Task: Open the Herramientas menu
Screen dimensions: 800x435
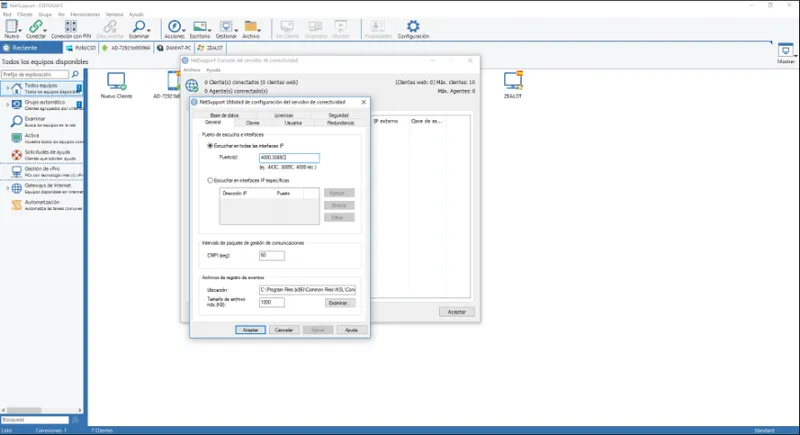Action: [85, 14]
